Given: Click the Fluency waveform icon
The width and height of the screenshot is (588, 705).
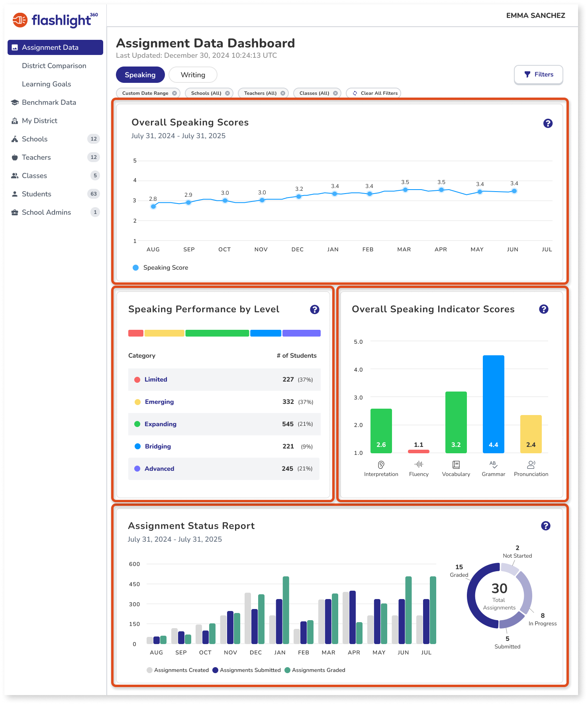Looking at the screenshot, I should pyautogui.click(x=419, y=464).
